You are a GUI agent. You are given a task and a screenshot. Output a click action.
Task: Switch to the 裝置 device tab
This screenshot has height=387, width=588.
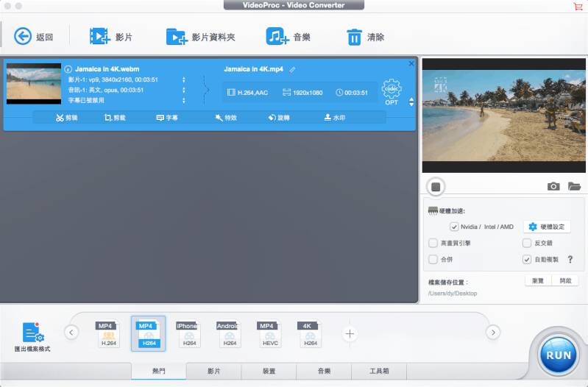pos(269,371)
